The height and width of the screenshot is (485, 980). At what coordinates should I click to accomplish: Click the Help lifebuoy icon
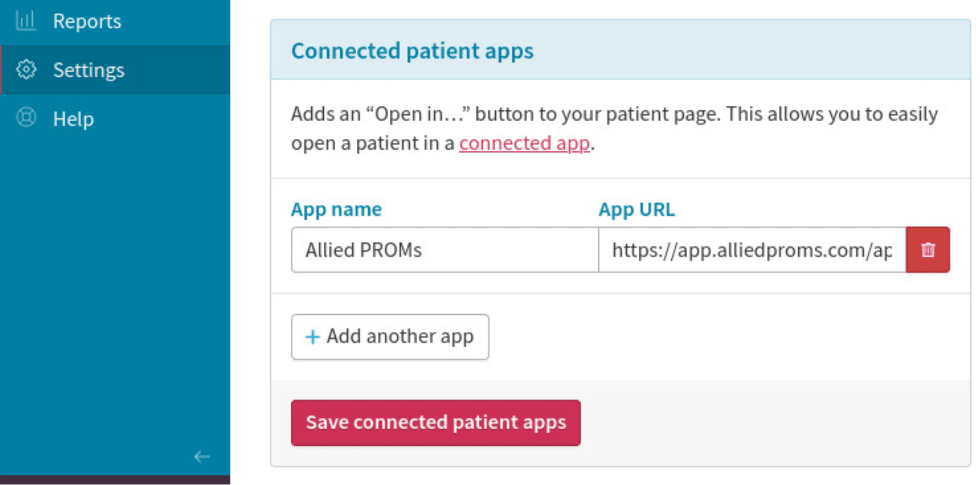pyautogui.click(x=26, y=118)
